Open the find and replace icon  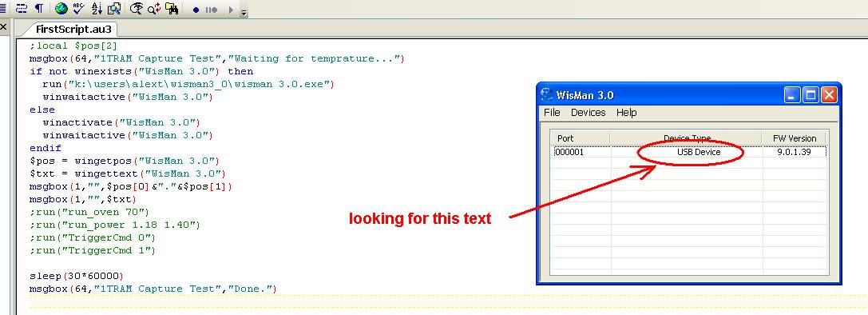154,8
